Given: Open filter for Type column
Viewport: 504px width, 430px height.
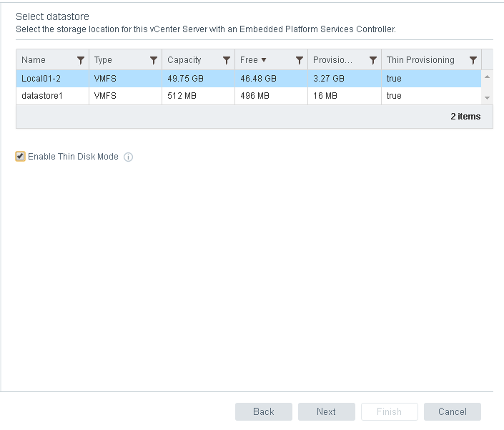Looking at the screenshot, I should pyautogui.click(x=153, y=61).
